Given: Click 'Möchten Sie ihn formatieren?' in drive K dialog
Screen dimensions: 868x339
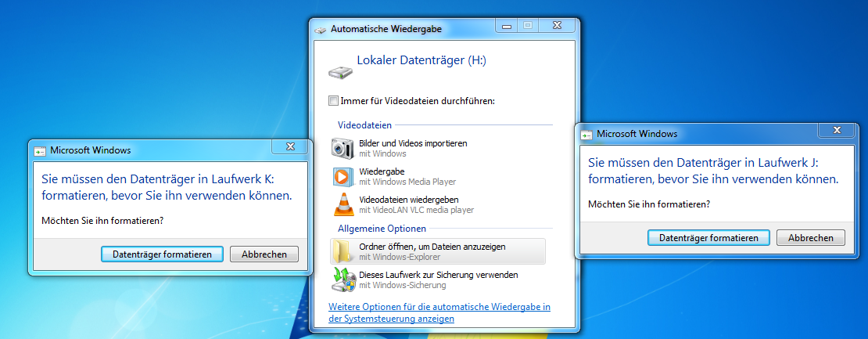Looking at the screenshot, I should [103, 221].
